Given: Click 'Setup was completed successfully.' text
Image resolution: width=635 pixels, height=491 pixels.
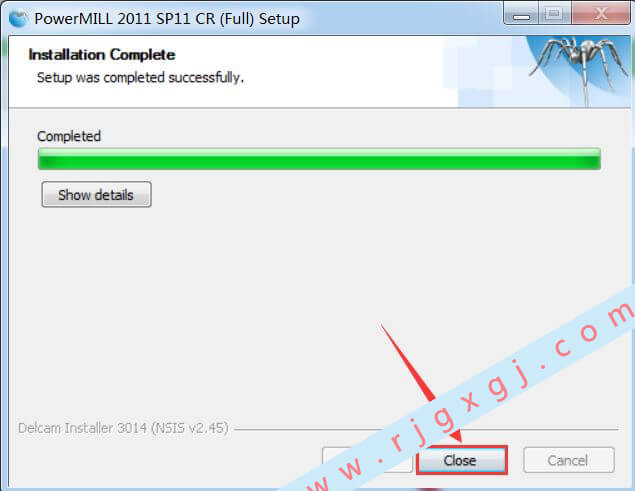Looking at the screenshot, I should (x=140, y=77).
